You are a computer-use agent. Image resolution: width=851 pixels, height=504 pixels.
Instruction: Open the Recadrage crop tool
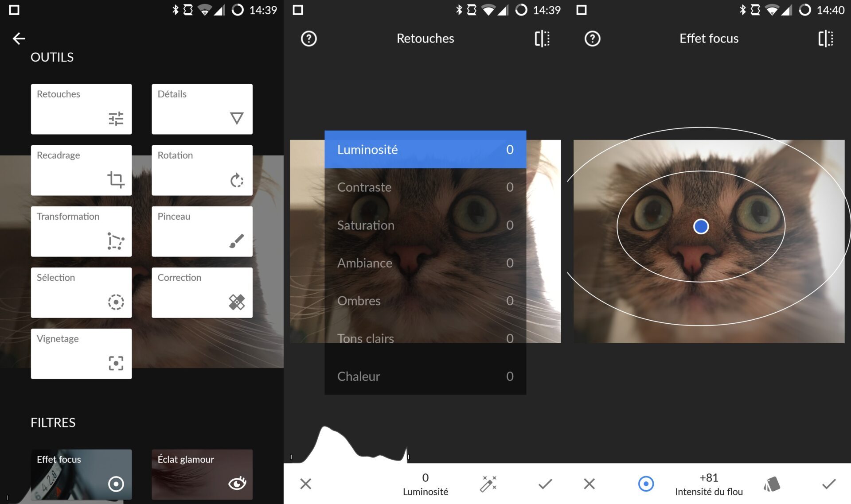point(81,170)
